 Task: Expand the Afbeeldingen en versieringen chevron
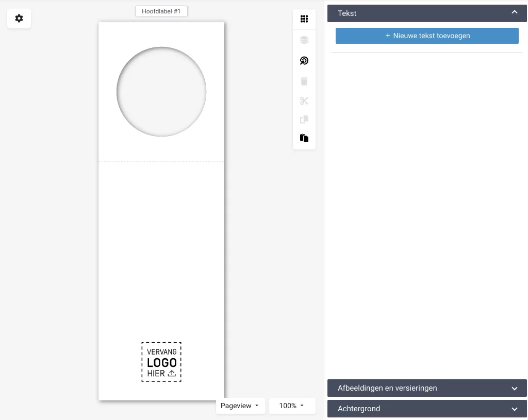click(514, 388)
